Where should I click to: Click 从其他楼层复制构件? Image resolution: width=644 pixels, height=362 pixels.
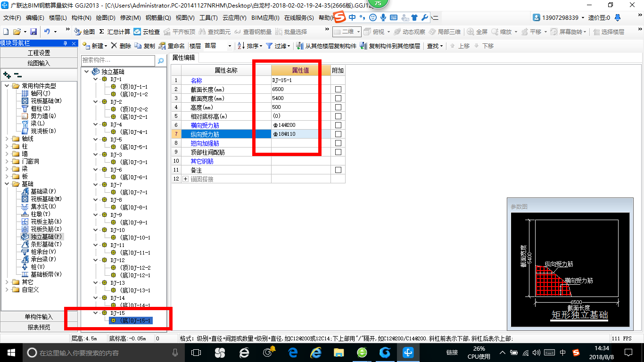(x=326, y=46)
